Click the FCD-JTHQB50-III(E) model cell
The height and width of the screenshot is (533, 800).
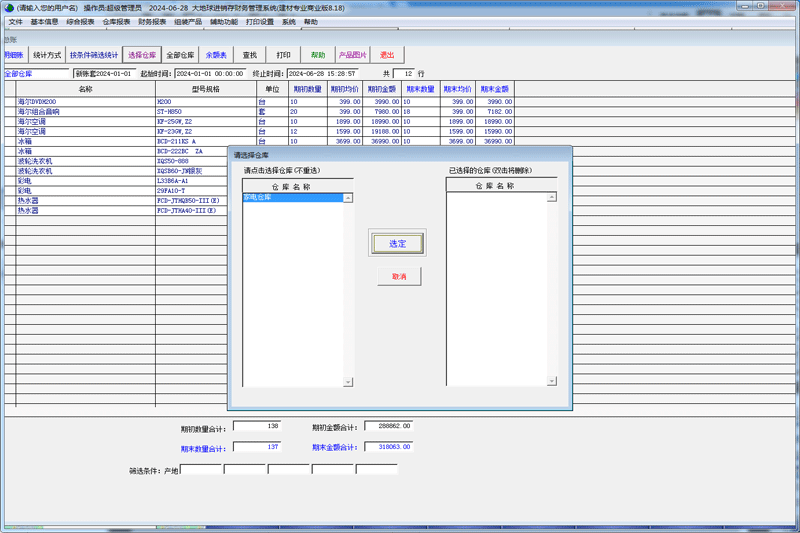click(192, 200)
